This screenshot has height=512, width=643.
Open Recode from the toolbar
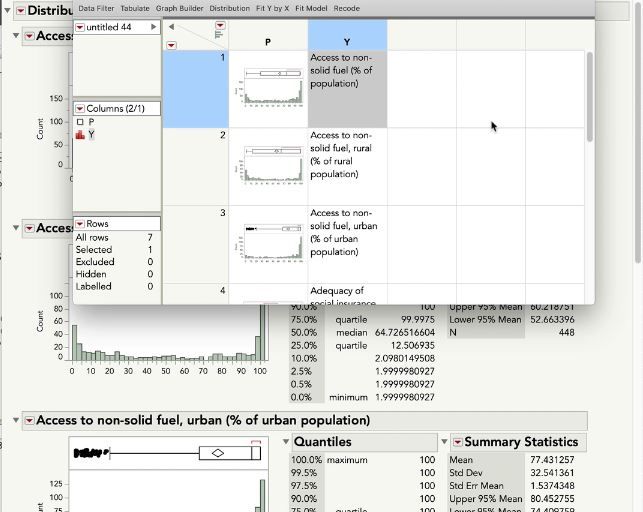(x=347, y=8)
